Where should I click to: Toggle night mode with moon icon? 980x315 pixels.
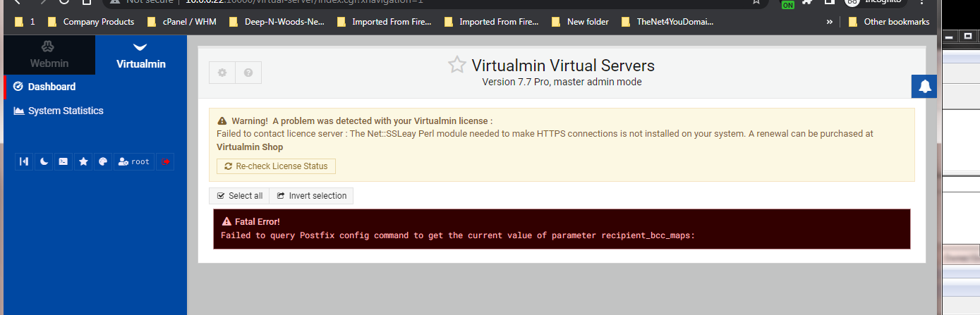click(x=44, y=162)
